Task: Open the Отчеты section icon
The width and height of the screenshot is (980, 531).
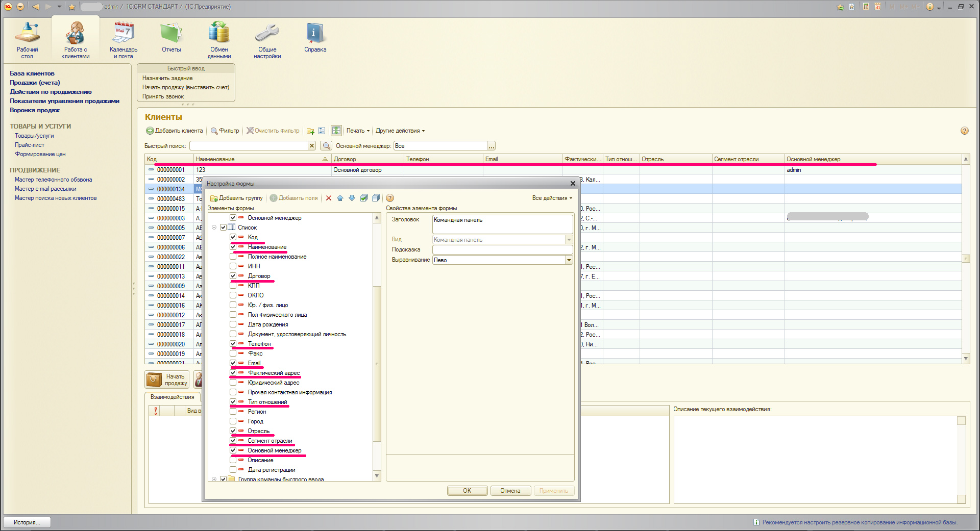Action: (171, 33)
